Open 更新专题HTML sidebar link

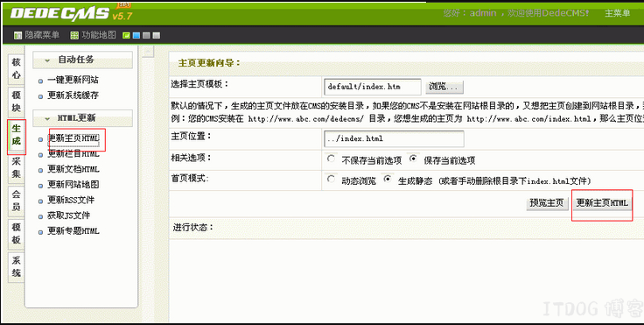(73, 230)
